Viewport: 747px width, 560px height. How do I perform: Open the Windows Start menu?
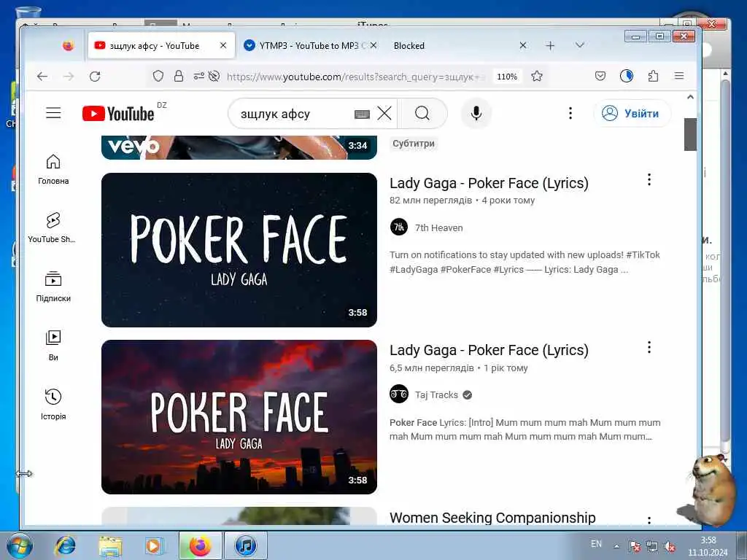(20, 545)
